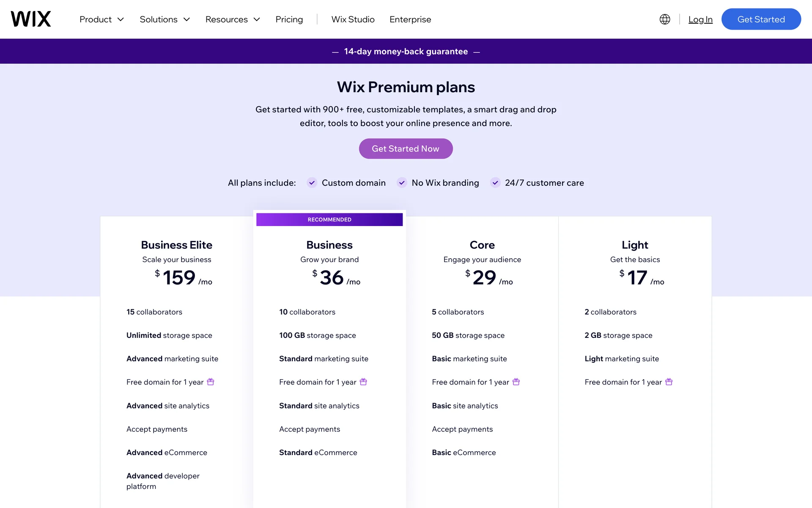This screenshot has width=812, height=508.
Task: Expand the Resources dropdown menu
Action: coord(232,19)
